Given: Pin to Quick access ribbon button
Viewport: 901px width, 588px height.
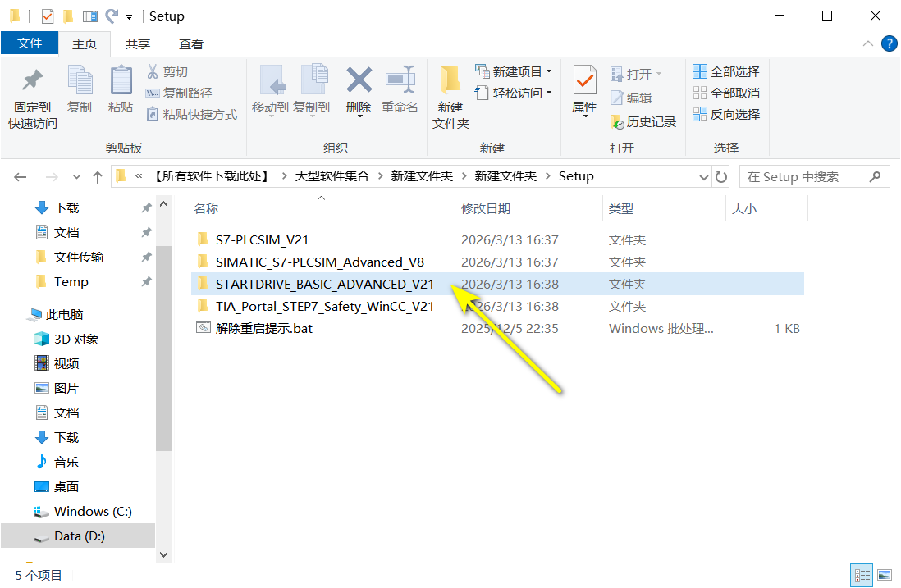Looking at the screenshot, I should (32, 98).
